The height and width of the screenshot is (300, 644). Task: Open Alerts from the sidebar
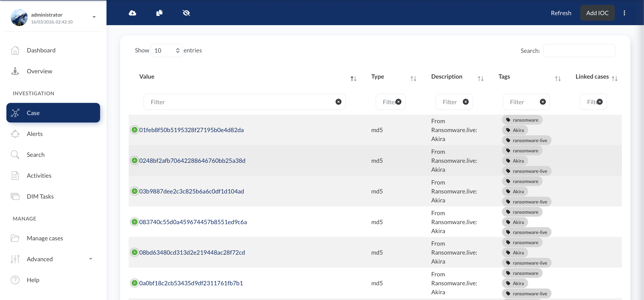point(35,134)
